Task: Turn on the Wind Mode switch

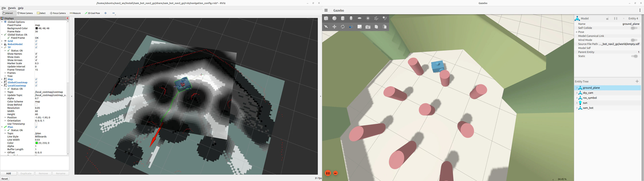Action: point(634,40)
